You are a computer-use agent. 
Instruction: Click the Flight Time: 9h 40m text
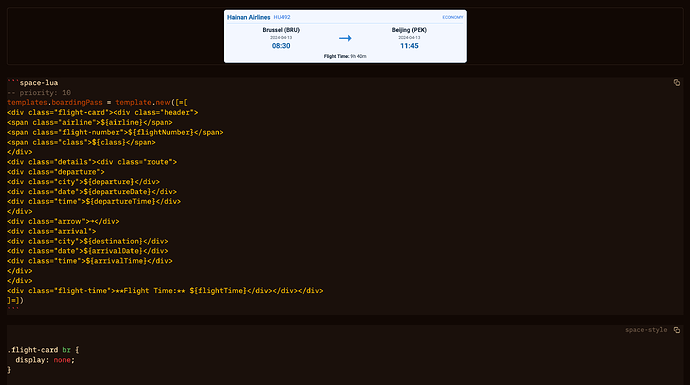(345, 56)
